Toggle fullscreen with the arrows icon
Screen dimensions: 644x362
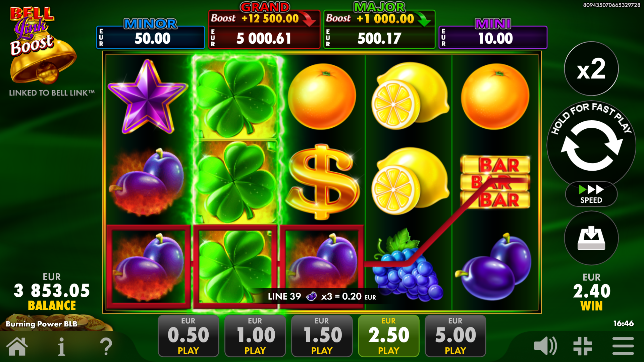click(583, 346)
